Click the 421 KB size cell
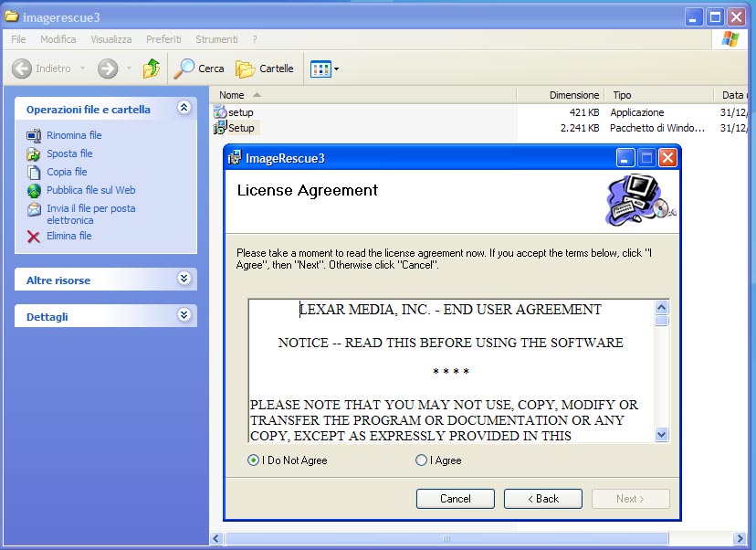Viewport: 756px width, 550px height. pyautogui.click(x=583, y=112)
